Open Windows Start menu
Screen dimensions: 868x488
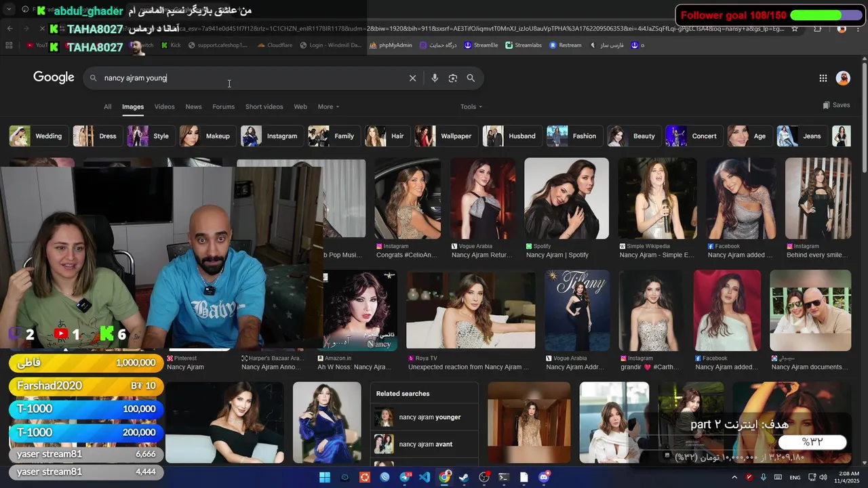[x=325, y=477]
